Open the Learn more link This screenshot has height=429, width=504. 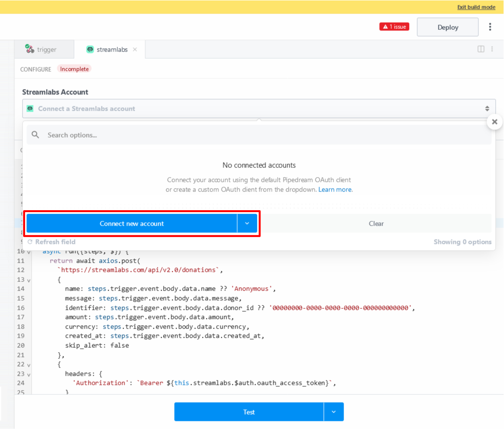(x=335, y=189)
